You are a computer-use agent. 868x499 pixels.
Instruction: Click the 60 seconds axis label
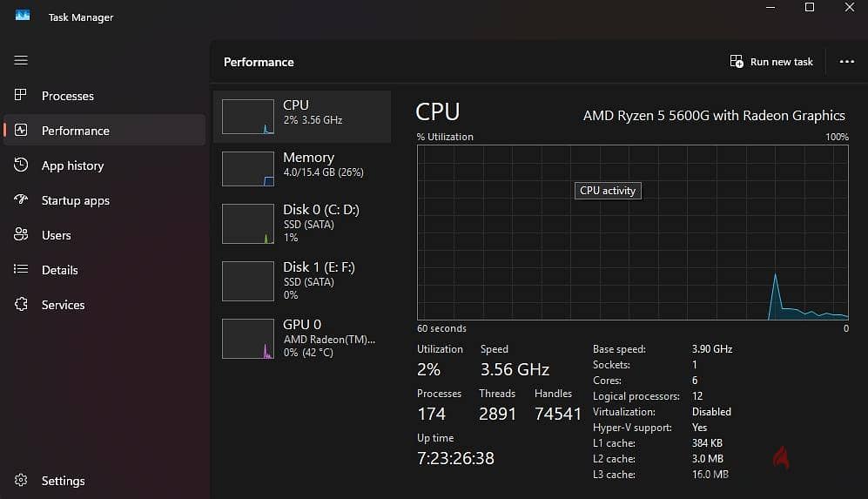pyautogui.click(x=441, y=328)
